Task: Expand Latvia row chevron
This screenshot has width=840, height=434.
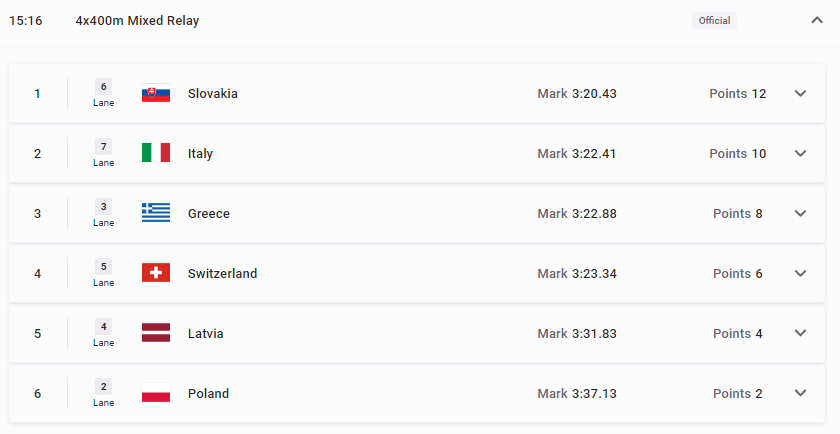Action: [800, 333]
